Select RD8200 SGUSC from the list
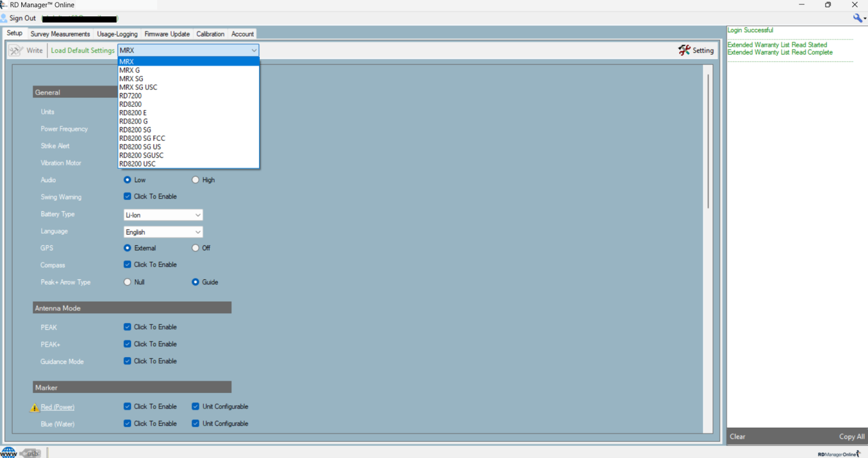The image size is (868, 458). 189,155
